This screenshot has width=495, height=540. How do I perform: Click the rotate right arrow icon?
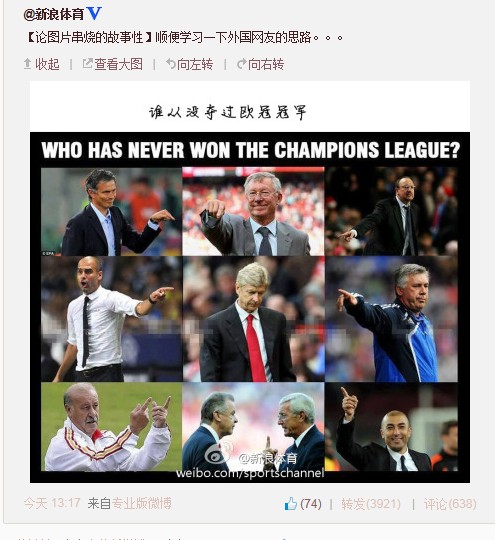242,64
